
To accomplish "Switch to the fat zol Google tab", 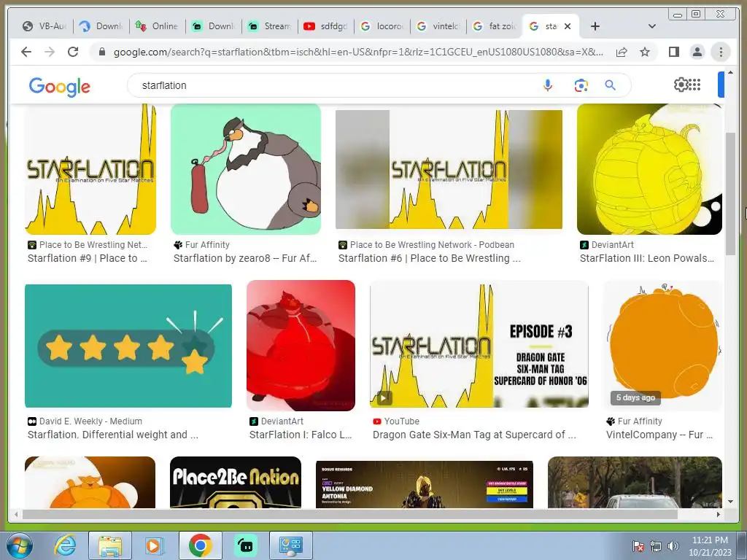I will coord(494,26).
